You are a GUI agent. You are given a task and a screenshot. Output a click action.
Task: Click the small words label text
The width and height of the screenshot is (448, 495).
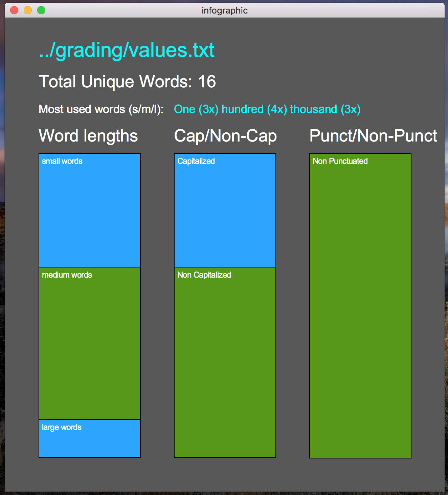point(62,161)
